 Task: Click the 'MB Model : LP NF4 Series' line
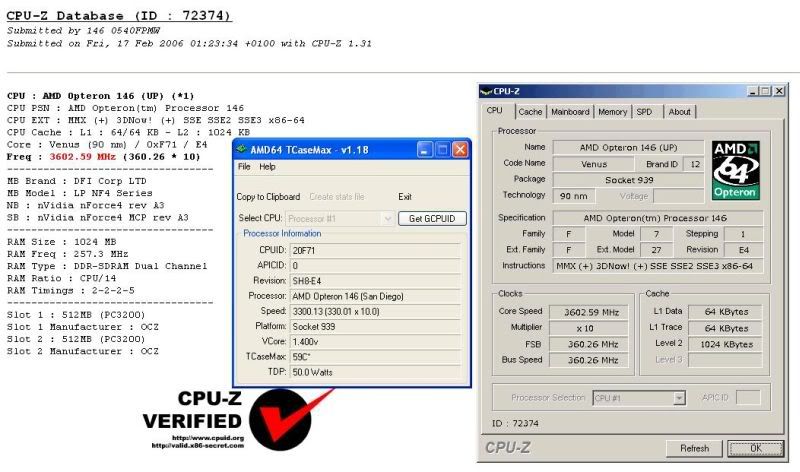point(80,193)
